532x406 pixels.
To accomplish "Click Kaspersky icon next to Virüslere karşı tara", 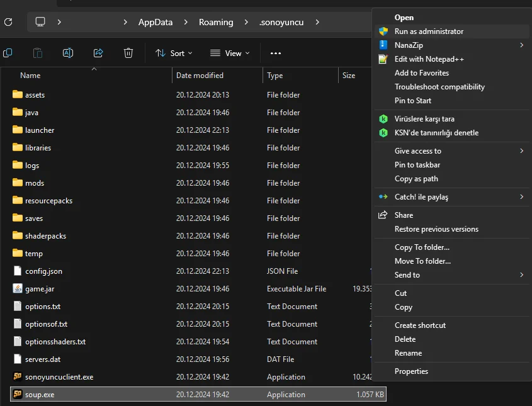I will [x=383, y=119].
